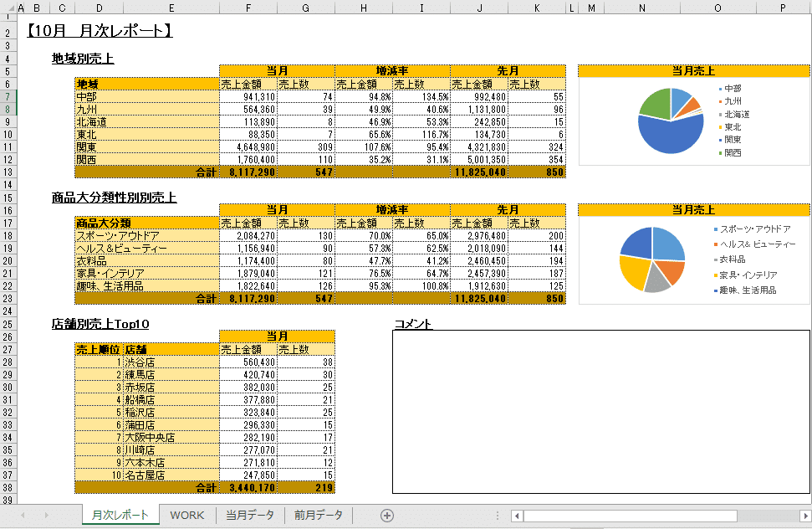812x529 pixels.
Task: Open the WORK sheet tab
Action: coord(187,515)
